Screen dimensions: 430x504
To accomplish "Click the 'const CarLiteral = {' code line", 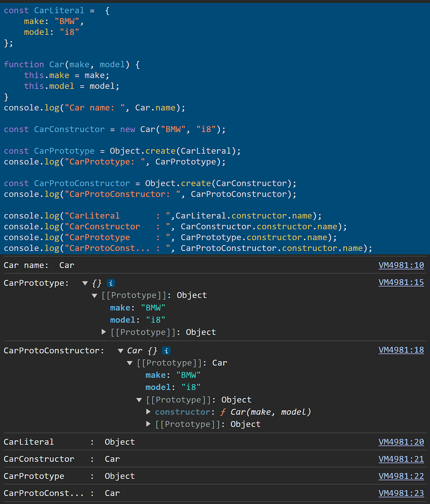I will 57,11.
